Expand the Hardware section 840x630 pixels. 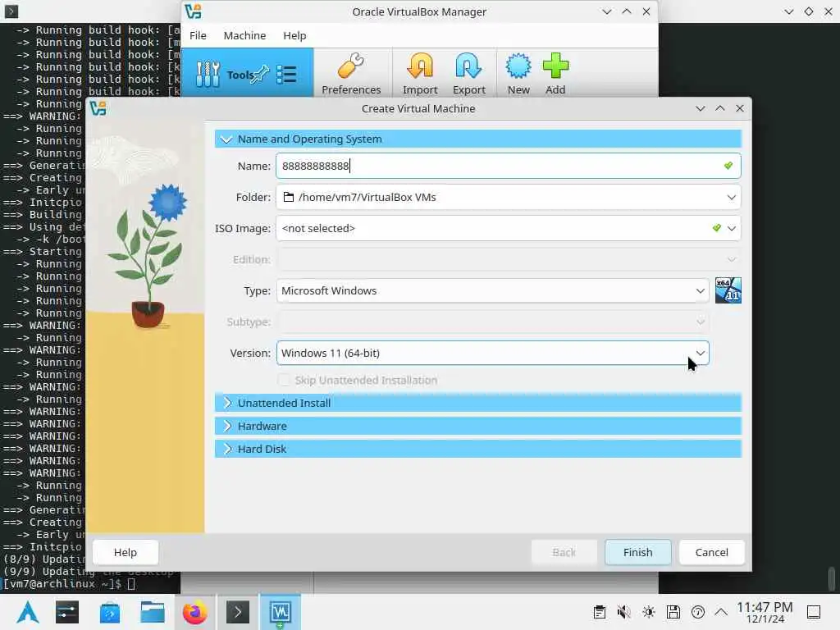[478, 426]
